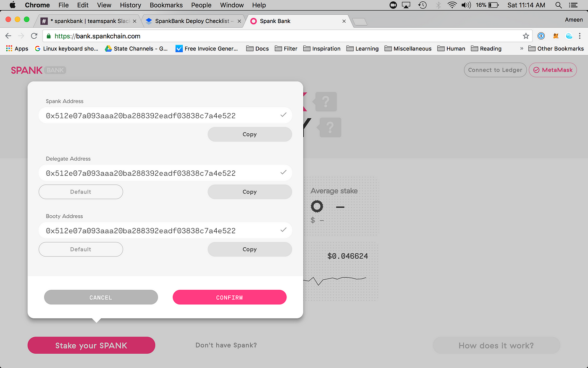Open the Window menu
The image size is (588, 368).
[x=232, y=5]
